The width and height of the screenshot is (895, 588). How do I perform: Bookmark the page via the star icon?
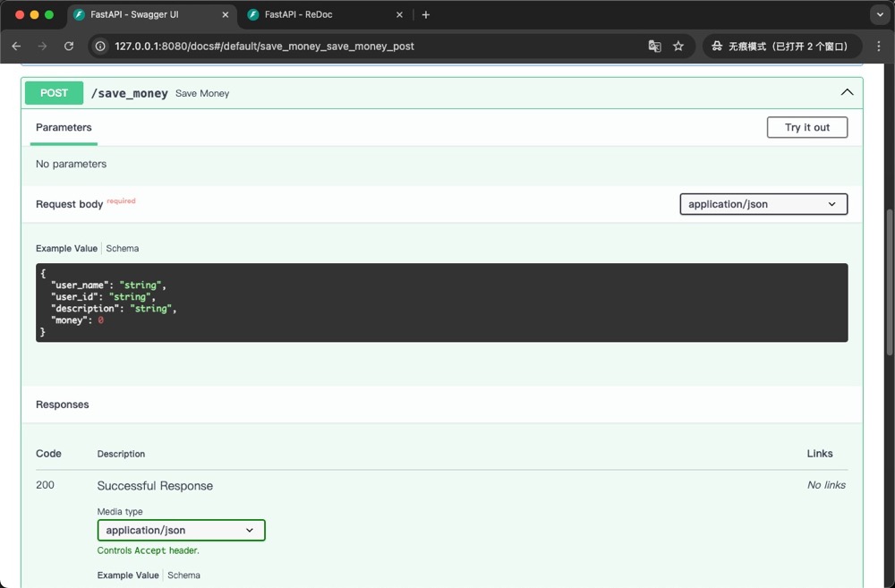tap(678, 46)
